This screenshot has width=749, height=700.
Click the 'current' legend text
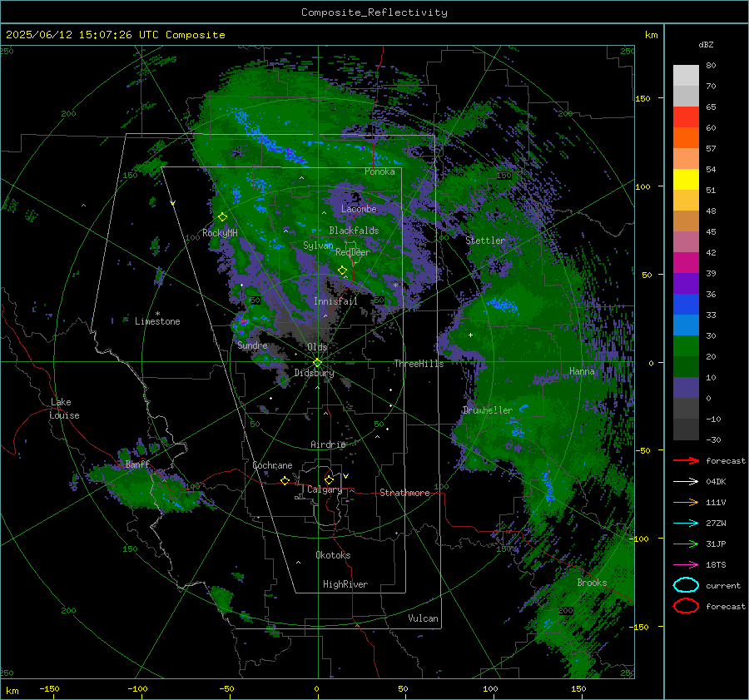pyautogui.click(x=723, y=586)
